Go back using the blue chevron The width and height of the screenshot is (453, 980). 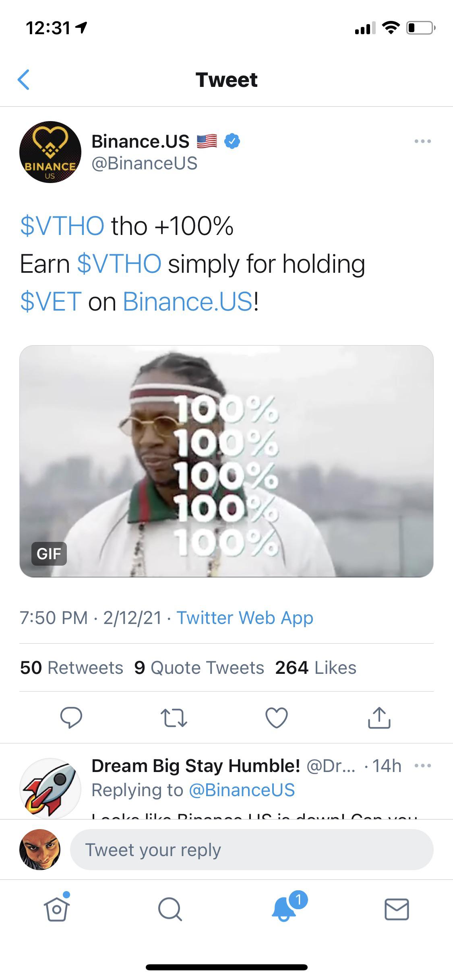[24, 80]
